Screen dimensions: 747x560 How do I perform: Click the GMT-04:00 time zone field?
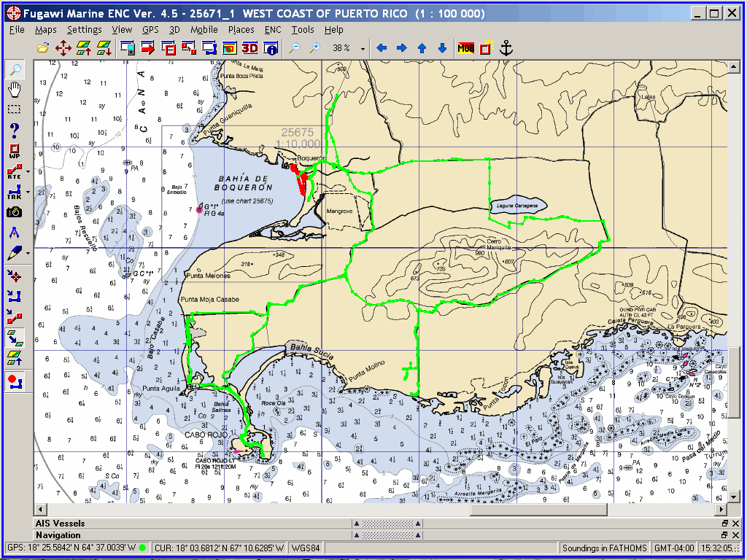pos(674,548)
